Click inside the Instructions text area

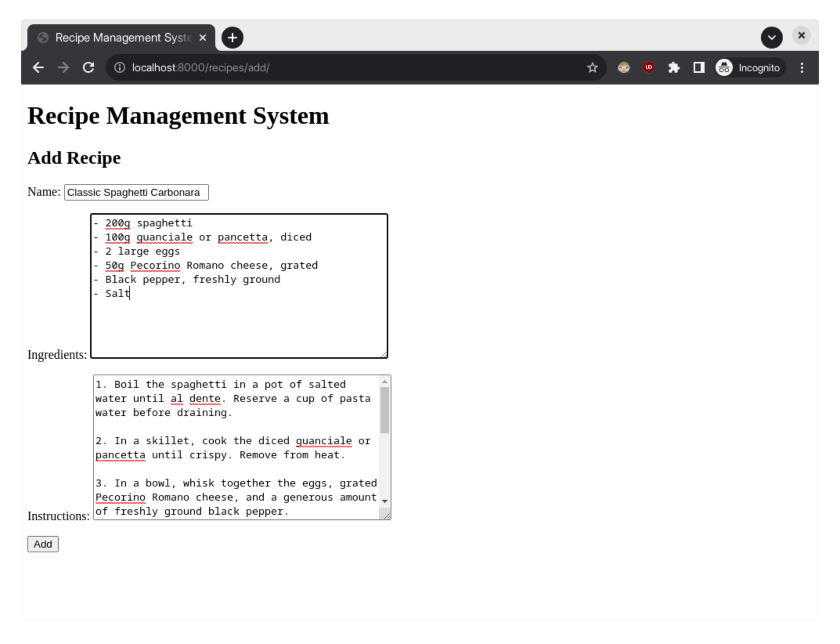pos(242,447)
